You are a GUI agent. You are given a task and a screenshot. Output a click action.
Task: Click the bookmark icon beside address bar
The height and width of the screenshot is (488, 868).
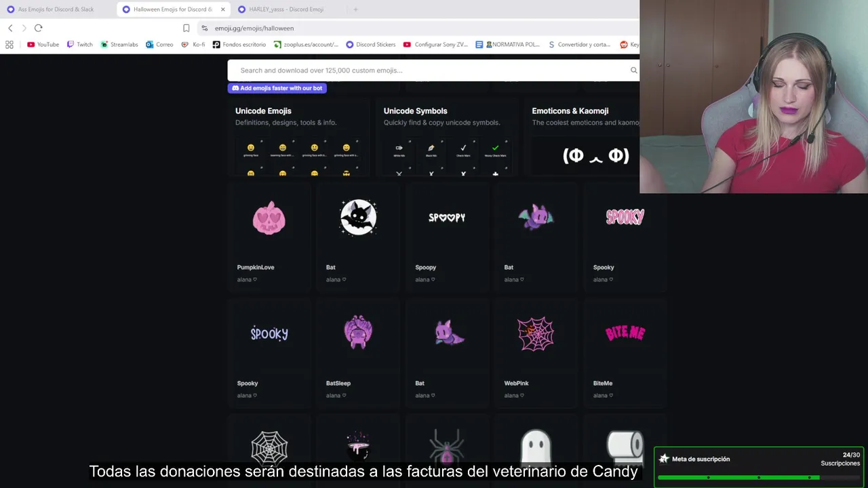pos(186,28)
